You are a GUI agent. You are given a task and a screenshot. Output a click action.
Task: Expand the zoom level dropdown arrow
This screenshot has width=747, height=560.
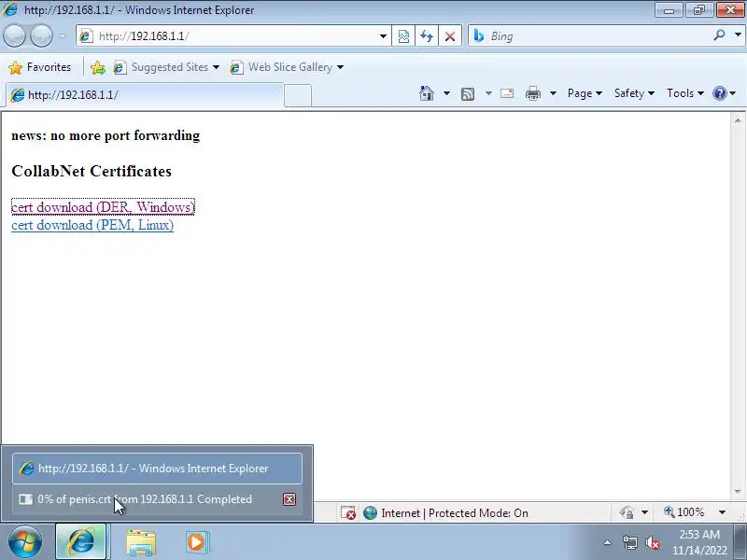[722, 512]
